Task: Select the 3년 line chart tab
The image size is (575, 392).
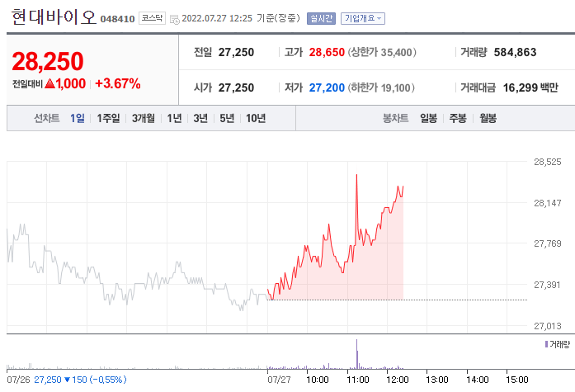Action: (x=200, y=118)
